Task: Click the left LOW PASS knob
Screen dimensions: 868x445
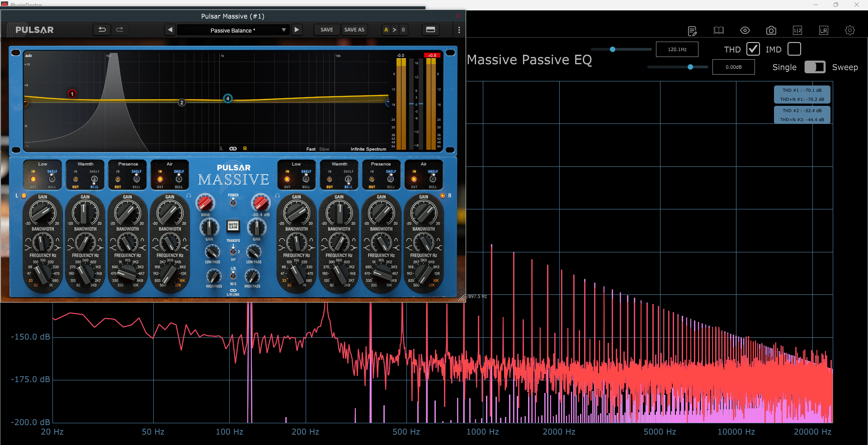Action: (212, 252)
